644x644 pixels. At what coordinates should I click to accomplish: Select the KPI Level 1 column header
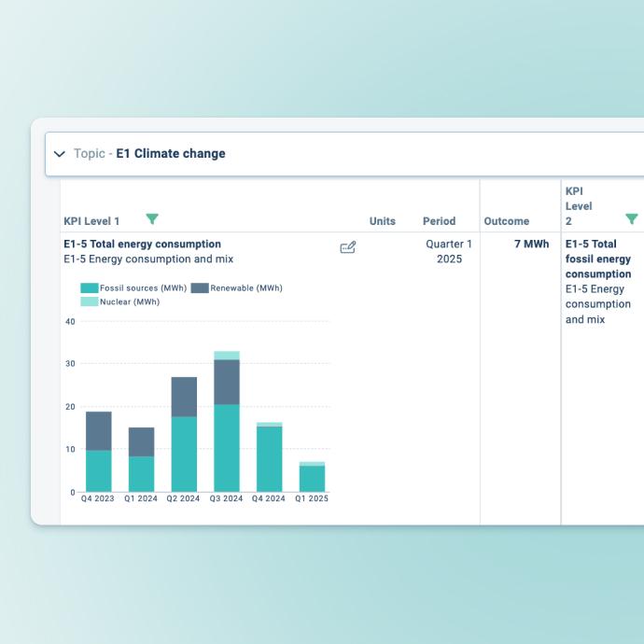tap(91, 221)
